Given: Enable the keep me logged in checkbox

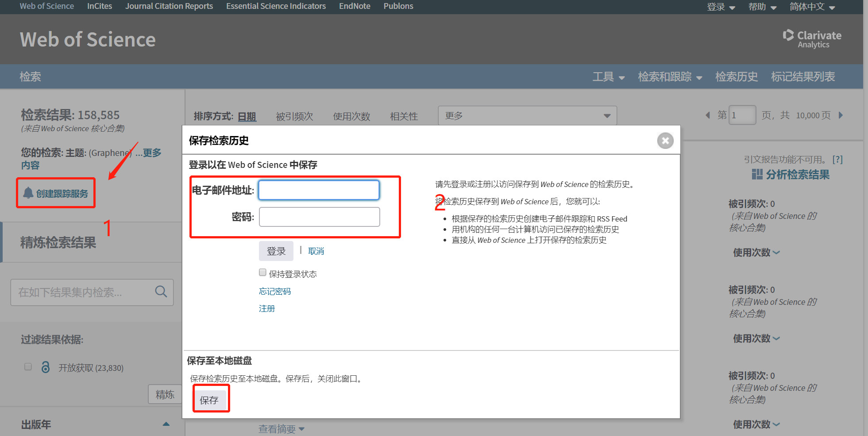Looking at the screenshot, I should pyautogui.click(x=262, y=272).
